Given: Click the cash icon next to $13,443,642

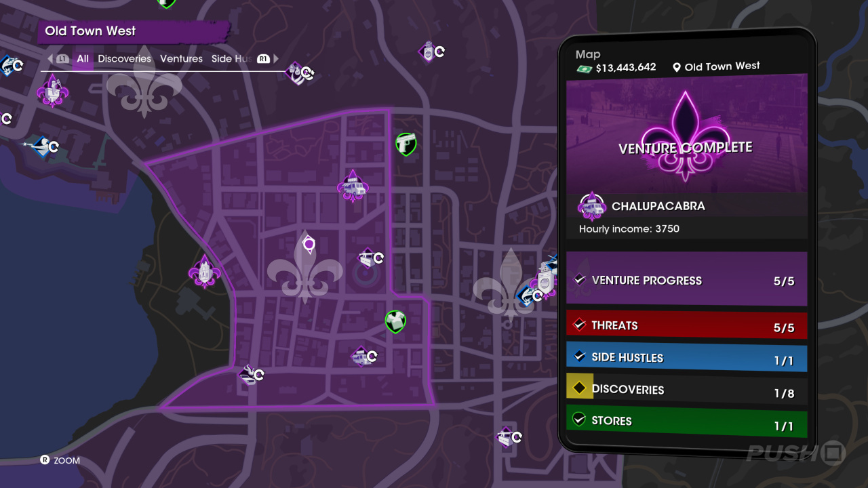Looking at the screenshot, I should pyautogui.click(x=584, y=68).
